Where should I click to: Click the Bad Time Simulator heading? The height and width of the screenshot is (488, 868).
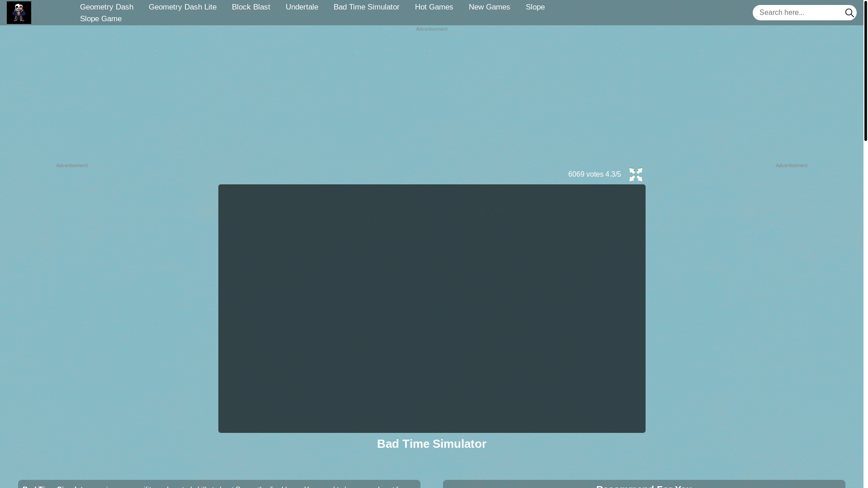pos(432,444)
